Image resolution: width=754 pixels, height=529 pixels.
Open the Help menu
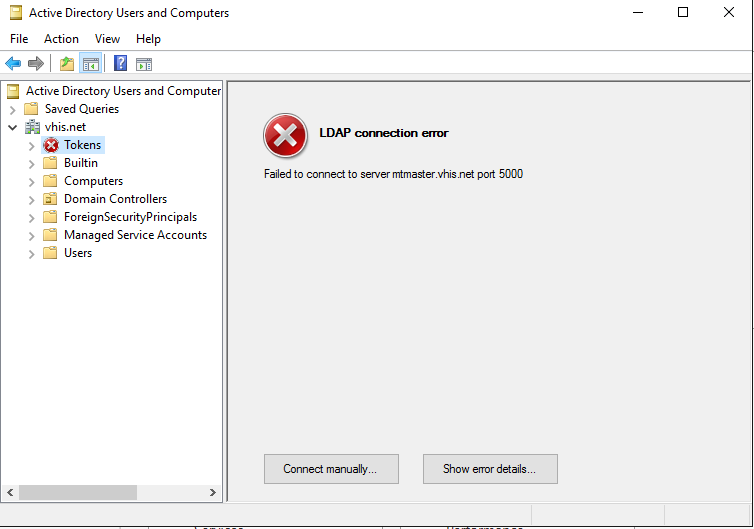point(148,39)
